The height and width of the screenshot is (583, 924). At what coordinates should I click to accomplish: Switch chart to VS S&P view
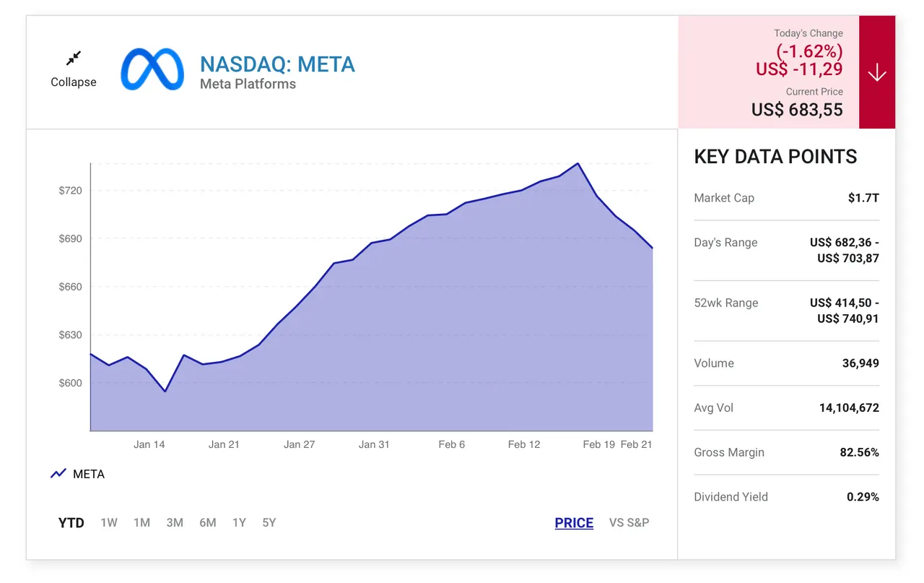pos(629,522)
